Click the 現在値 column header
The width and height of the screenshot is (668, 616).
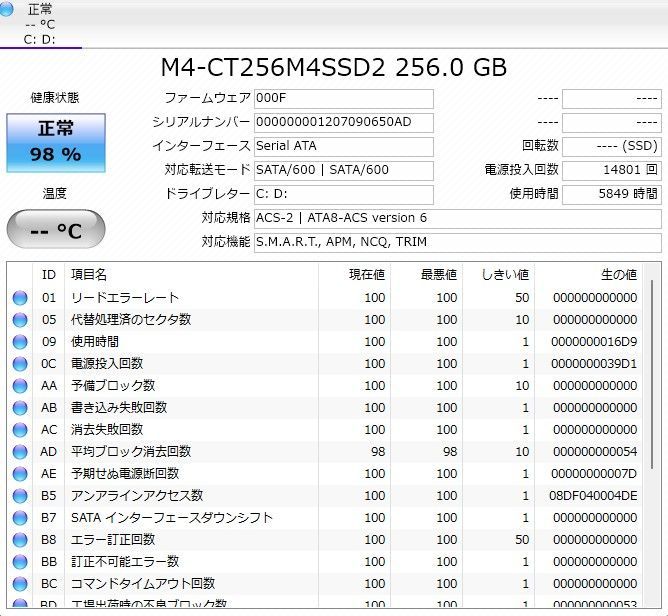(x=354, y=275)
